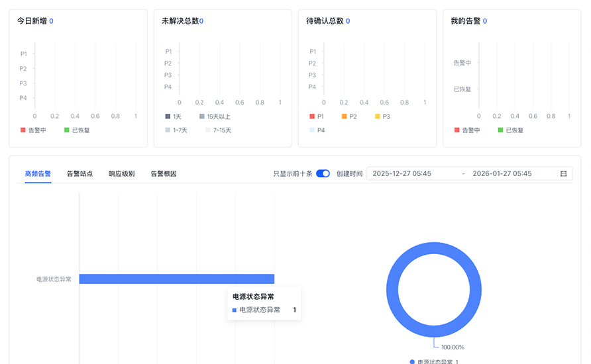Screen dimensions: 591x364
Task: Open the calendar icon in date range picker
Action: (x=563, y=173)
